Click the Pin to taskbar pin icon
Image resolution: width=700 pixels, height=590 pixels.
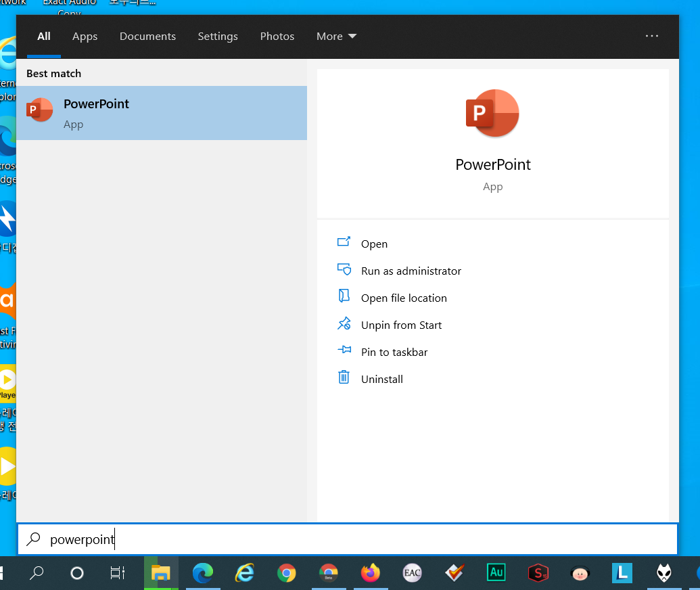point(344,350)
